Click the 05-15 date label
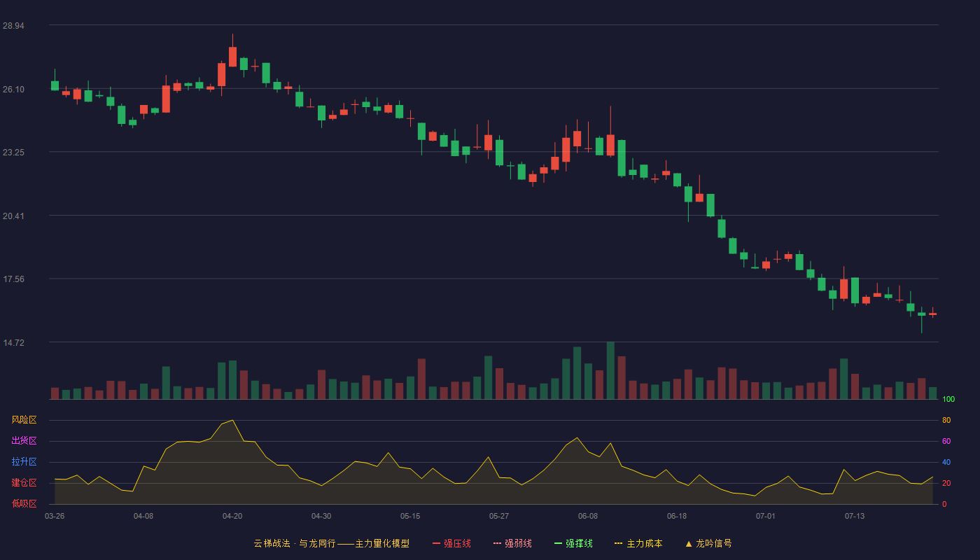 click(x=410, y=516)
